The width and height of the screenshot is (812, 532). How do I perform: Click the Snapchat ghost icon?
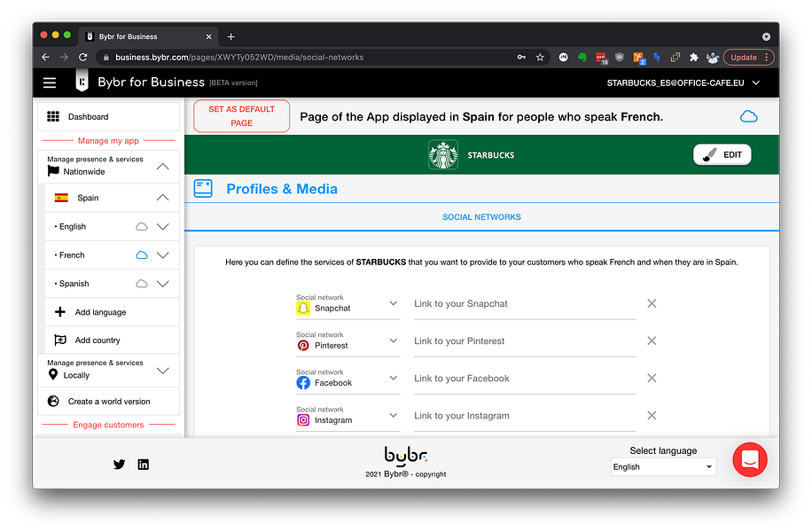click(303, 309)
